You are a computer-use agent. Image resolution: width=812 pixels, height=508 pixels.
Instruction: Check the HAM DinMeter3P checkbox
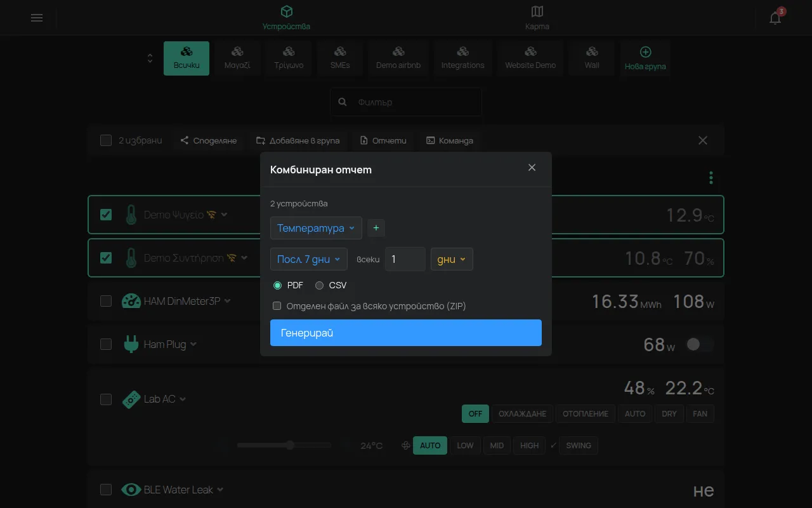pyautogui.click(x=106, y=301)
